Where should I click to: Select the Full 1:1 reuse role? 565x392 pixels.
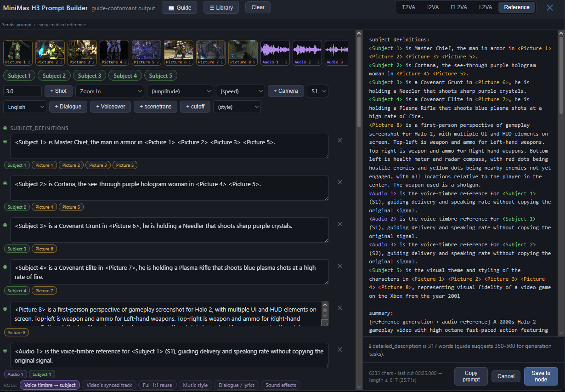[x=157, y=385]
